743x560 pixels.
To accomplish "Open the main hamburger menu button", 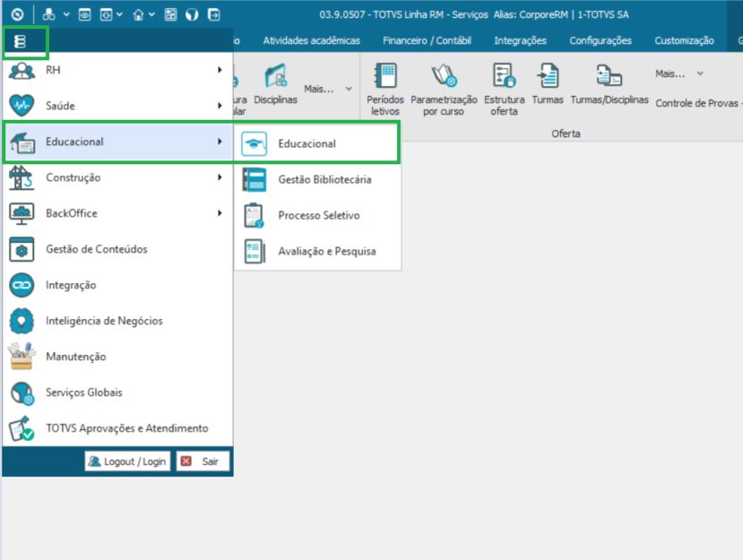I will [20, 42].
